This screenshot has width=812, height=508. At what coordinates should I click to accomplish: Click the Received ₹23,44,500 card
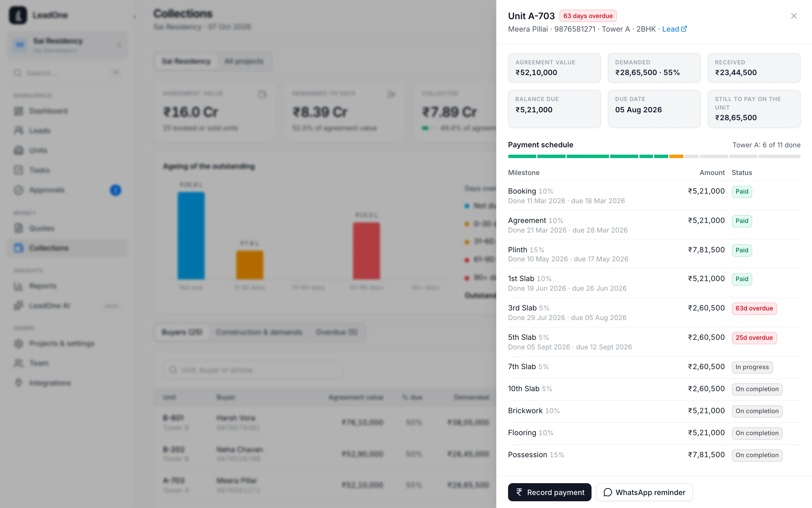tap(754, 68)
